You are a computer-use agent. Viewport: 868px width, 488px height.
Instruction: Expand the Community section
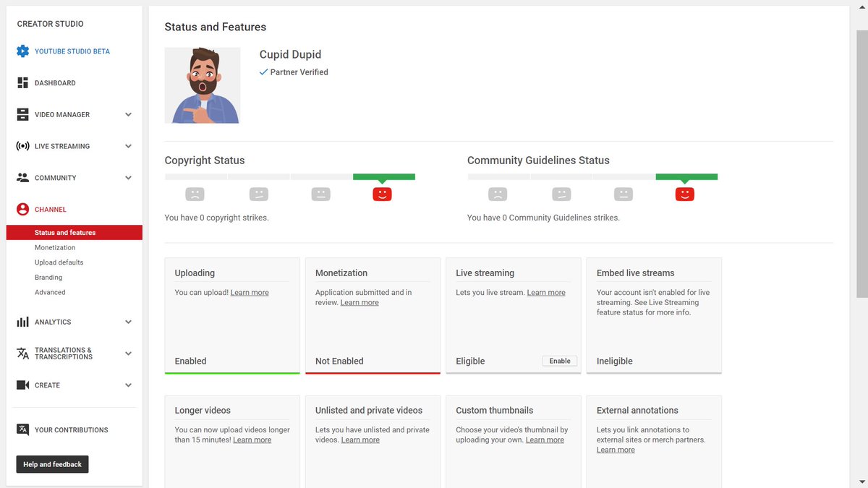[x=128, y=178]
